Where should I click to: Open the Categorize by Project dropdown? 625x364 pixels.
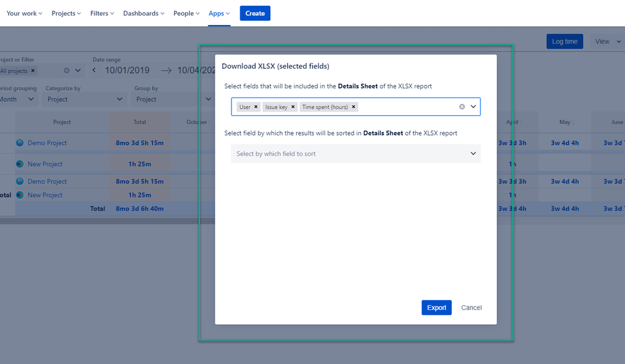coord(84,99)
